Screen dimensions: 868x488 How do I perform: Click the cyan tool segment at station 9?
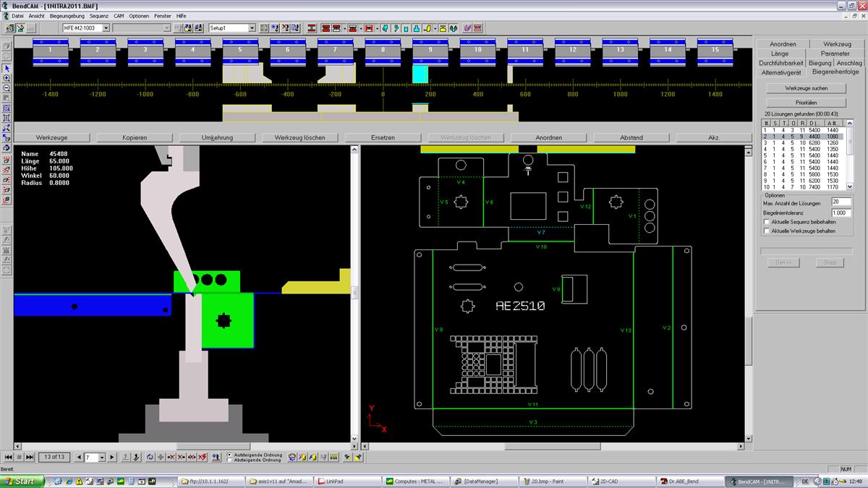(420, 74)
